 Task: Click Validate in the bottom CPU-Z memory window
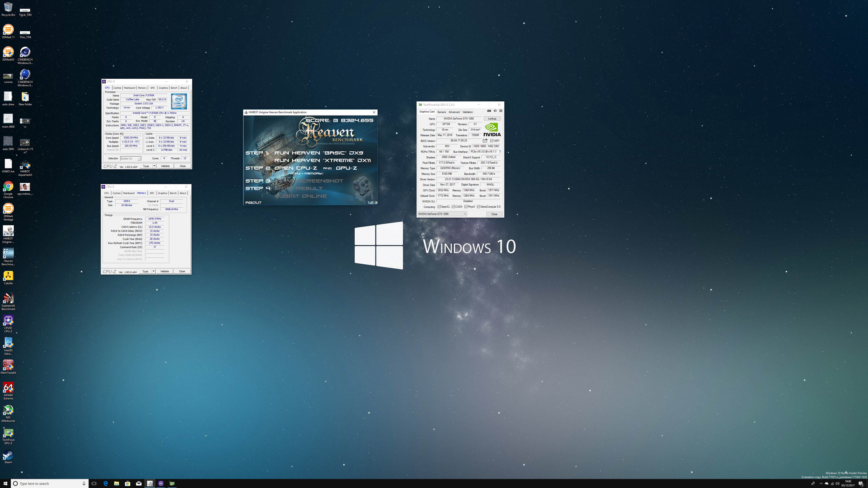(164, 271)
